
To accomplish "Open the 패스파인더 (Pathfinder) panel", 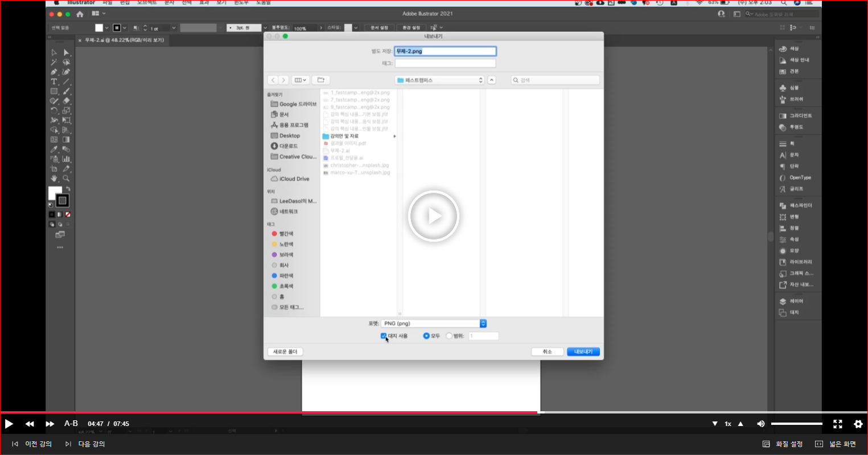I will pos(795,206).
